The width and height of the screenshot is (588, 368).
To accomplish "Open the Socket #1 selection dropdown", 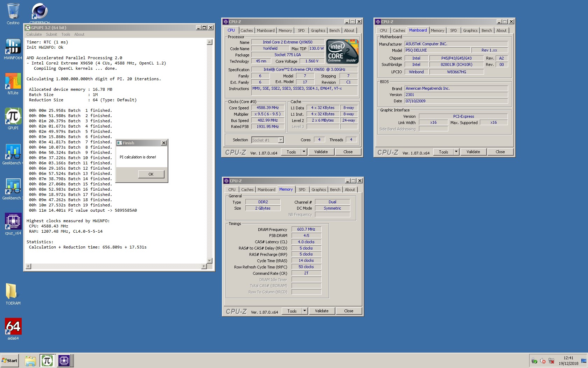I will (267, 140).
